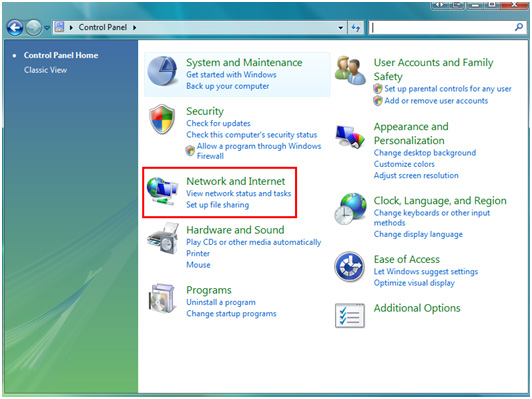Image resolution: width=532 pixels, height=399 pixels.
Task: Open the User Accounts people icon
Action: (350, 70)
